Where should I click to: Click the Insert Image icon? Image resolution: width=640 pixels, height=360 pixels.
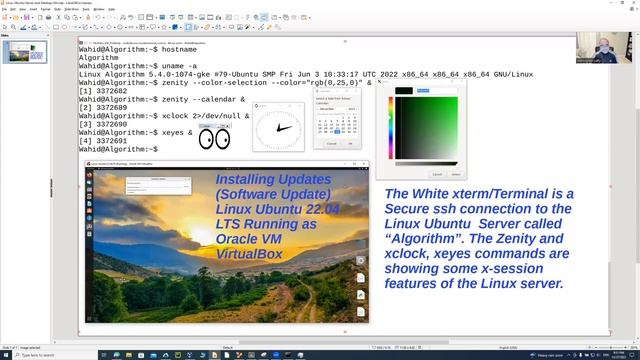[x=202, y=18]
